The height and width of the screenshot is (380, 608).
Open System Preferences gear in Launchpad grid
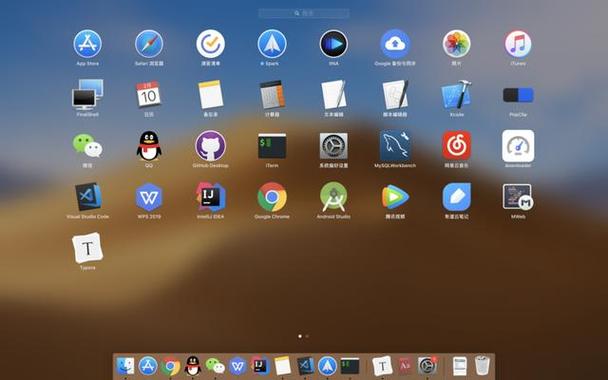pos(333,146)
